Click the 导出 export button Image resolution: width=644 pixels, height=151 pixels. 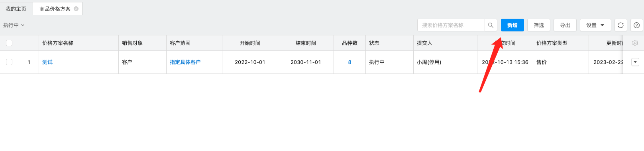pyautogui.click(x=565, y=25)
